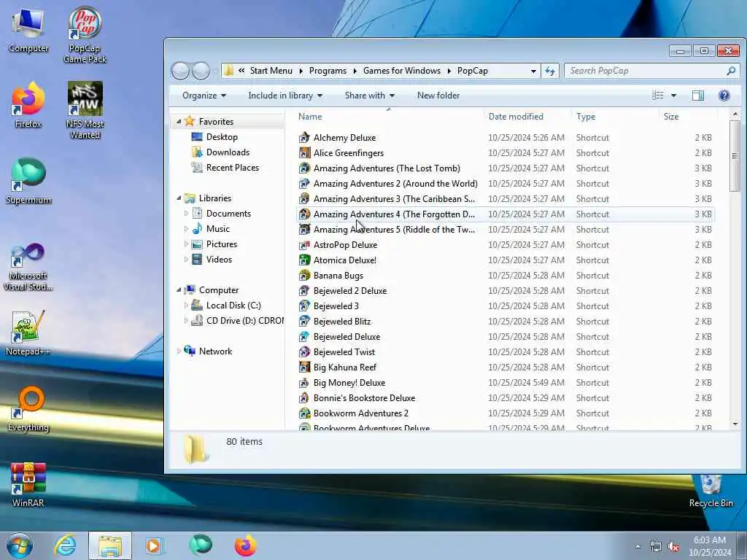
Task: Select the Everything desktop shortcut
Action: tap(28, 408)
